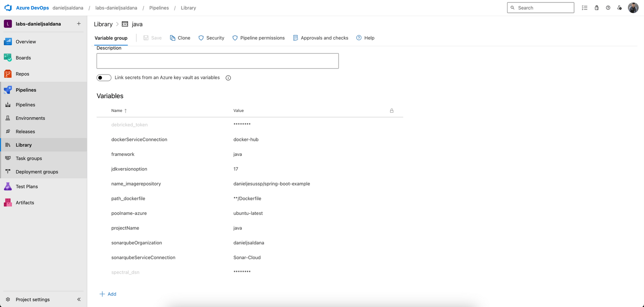This screenshot has width=644, height=307.
Task: Click the Task groups icon
Action: click(x=8, y=158)
